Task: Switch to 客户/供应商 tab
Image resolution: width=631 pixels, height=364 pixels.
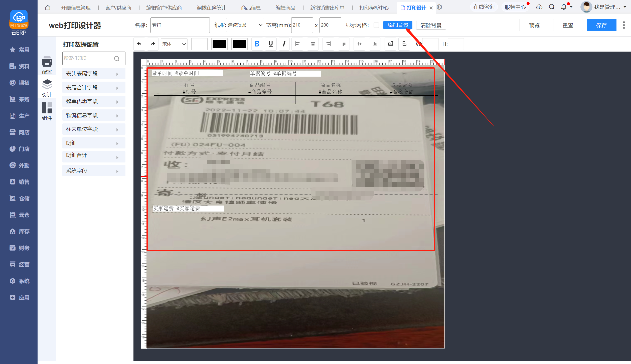Action: pos(118,8)
